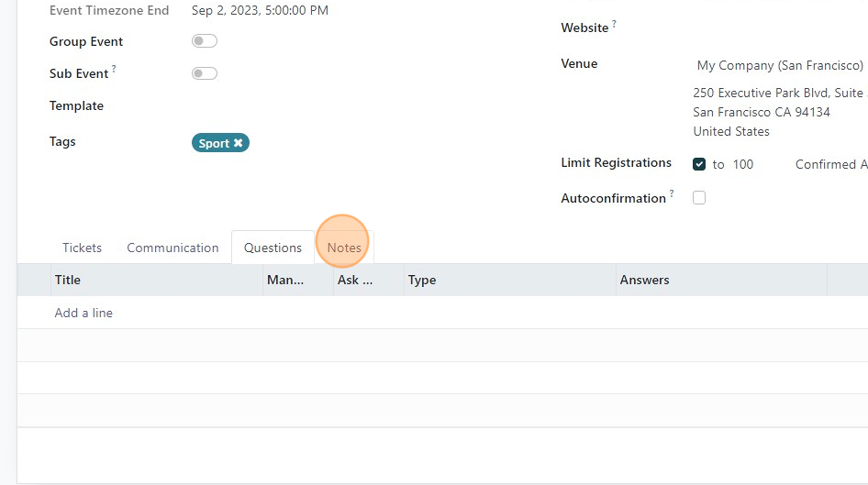Click the United States country text
This screenshot has width=868, height=485.
coord(731,132)
